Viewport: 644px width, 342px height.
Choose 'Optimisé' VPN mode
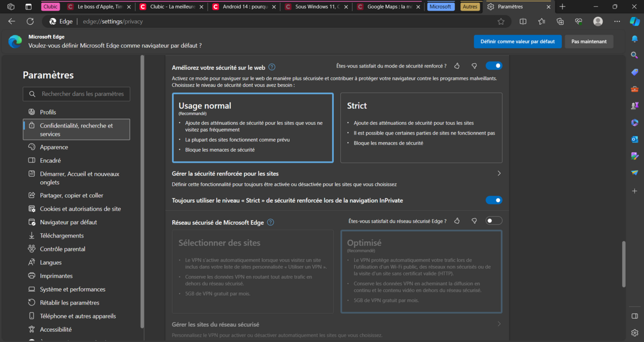(421, 271)
